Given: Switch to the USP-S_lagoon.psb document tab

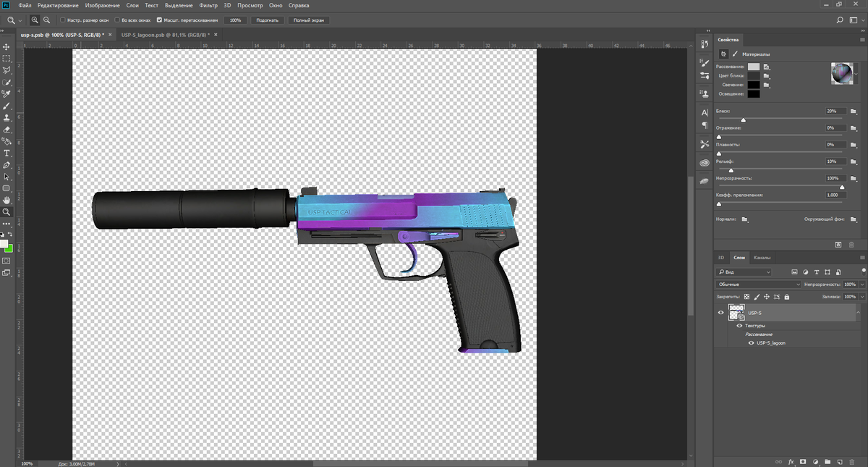Looking at the screenshot, I should pyautogui.click(x=164, y=34).
